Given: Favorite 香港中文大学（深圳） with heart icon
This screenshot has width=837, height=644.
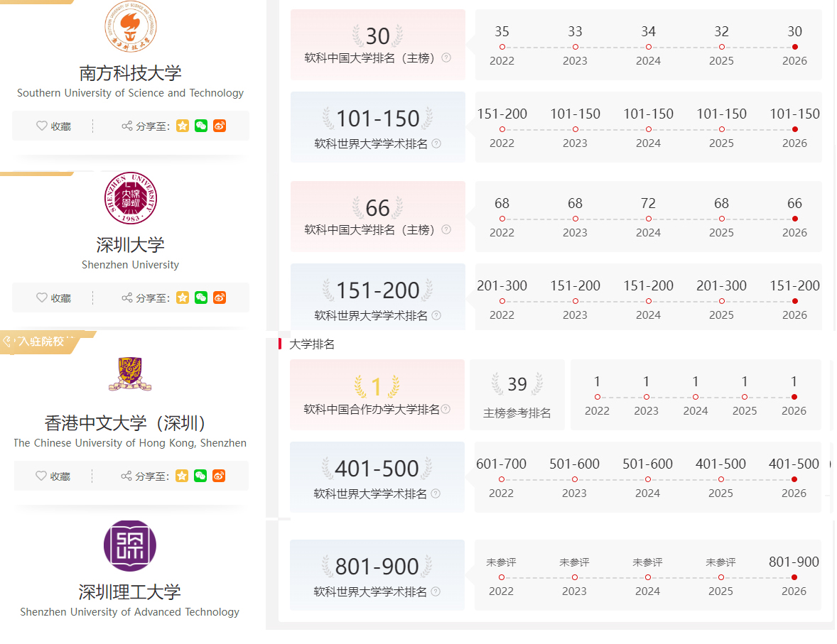Looking at the screenshot, I should (41, 476).
